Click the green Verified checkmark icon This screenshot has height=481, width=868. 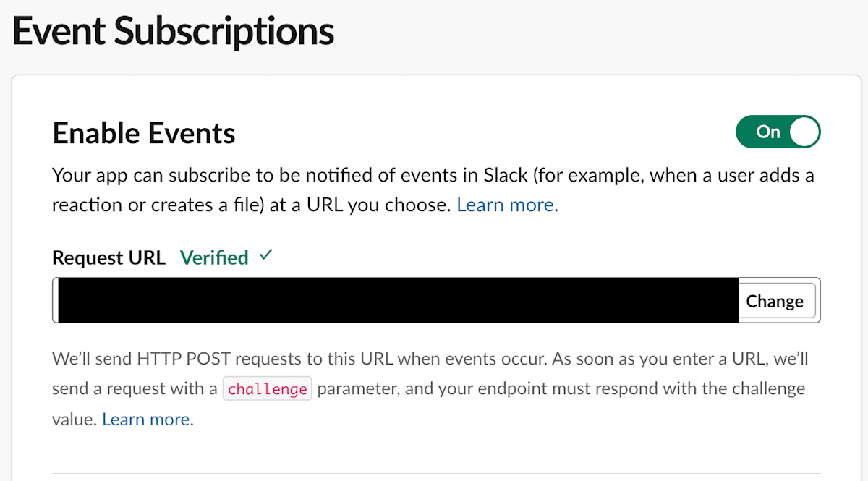point(266,255)
